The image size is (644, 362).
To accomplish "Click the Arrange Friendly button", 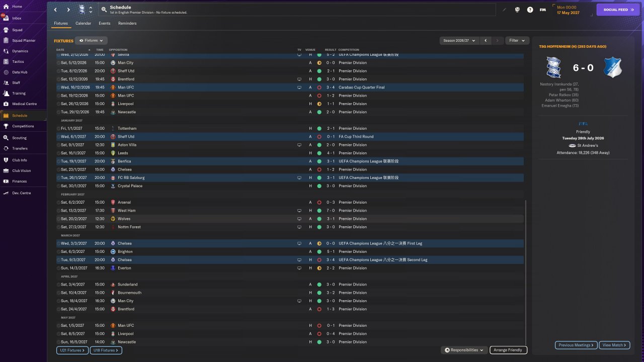I will point(508,350).
